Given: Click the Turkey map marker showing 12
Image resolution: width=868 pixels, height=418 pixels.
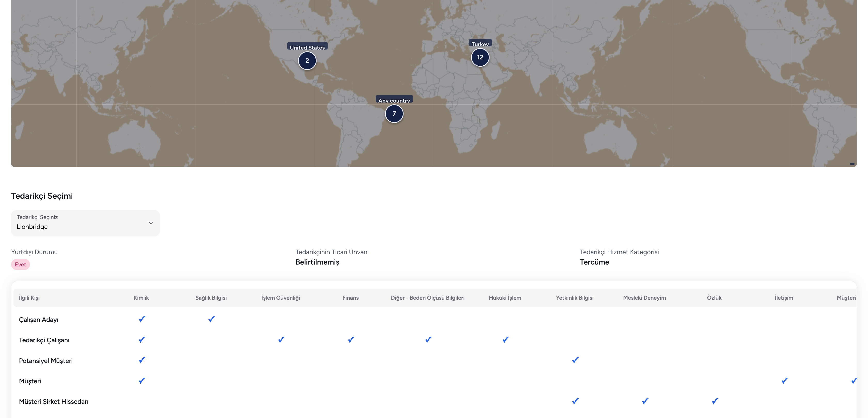Looking at the screenshot, I should click(x=480, y=57).
